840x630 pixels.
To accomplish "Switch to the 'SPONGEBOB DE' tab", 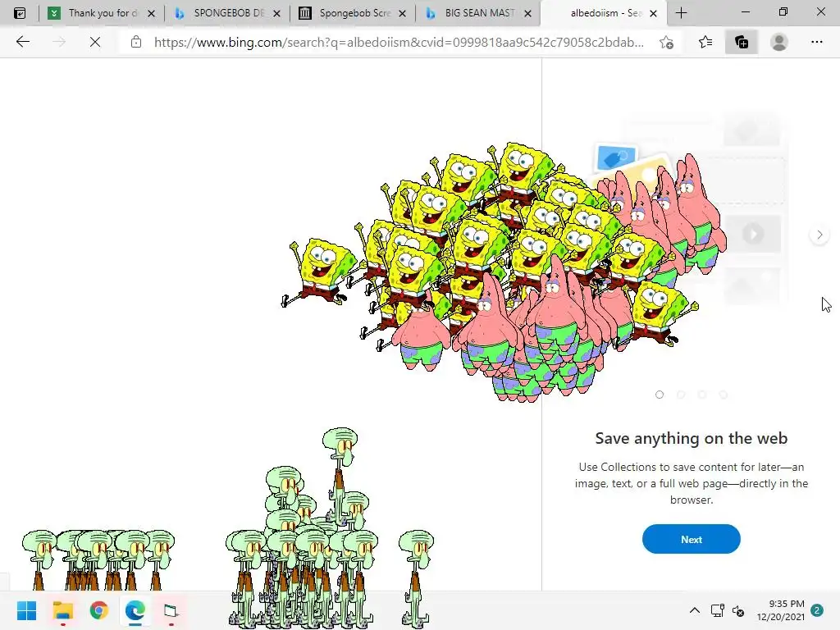I will [227, 13].
